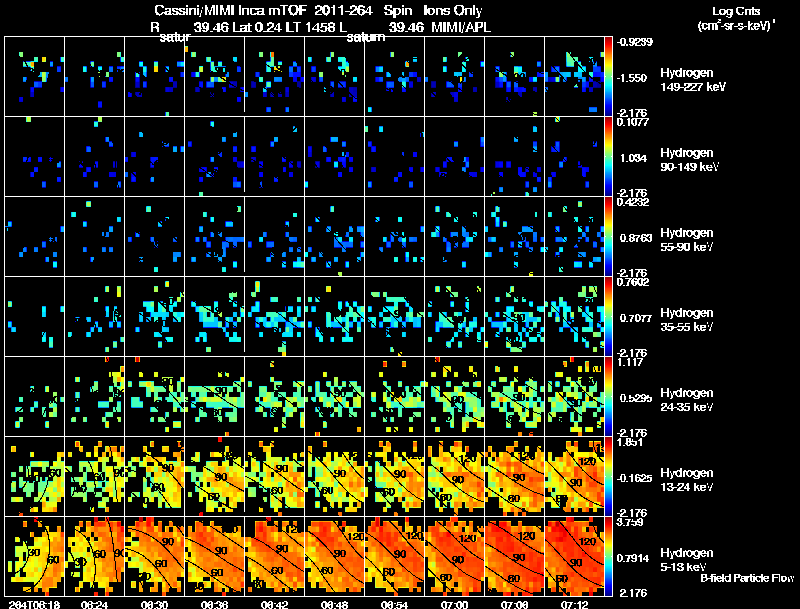800x609 pixels.
Task: Open the 5-13 keV panel at 07:12
Action: (574, 556)
